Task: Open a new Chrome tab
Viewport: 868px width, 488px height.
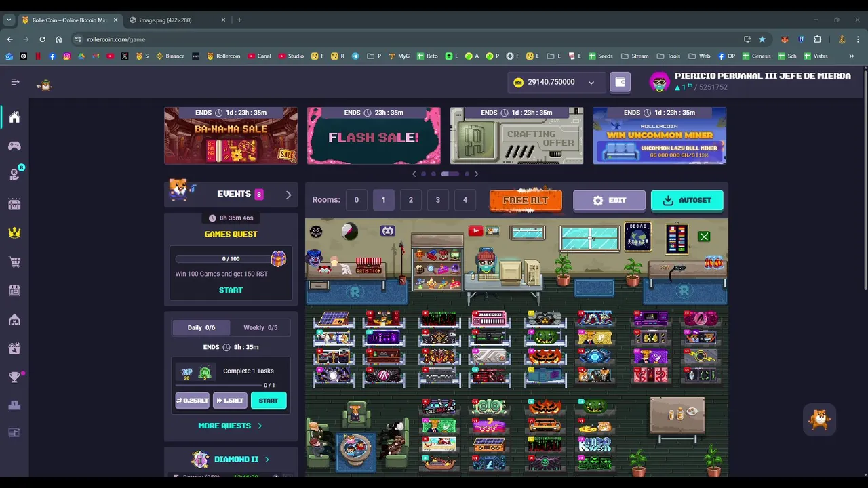Action: tap(239, 20)
